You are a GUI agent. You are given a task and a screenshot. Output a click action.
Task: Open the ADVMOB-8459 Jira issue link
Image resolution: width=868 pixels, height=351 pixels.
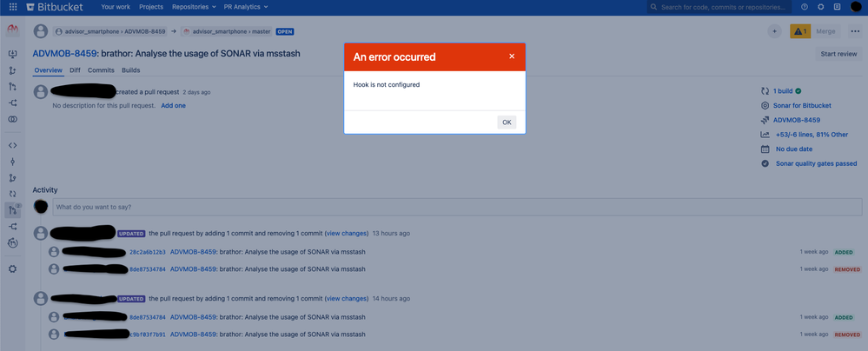(797, 120)
